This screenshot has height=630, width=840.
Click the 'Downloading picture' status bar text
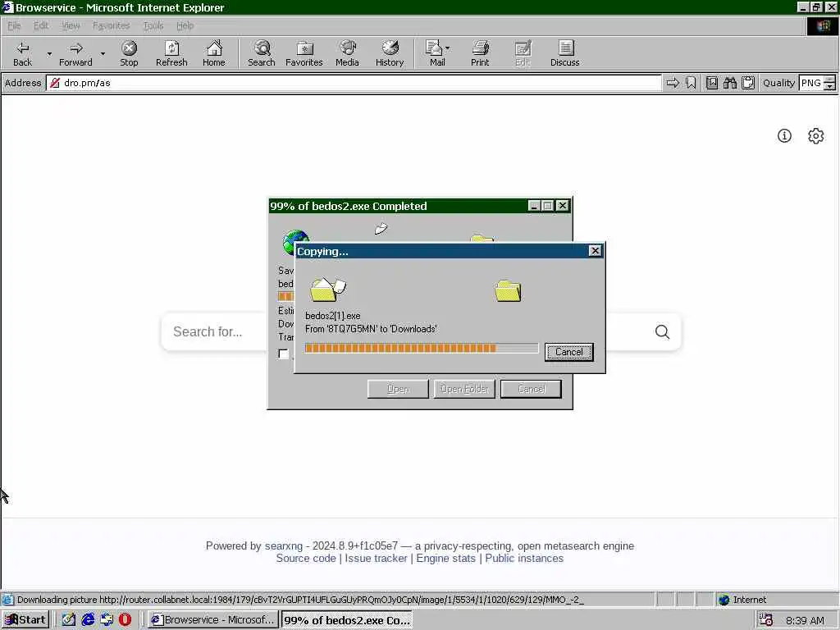click(x=300, y=600)
